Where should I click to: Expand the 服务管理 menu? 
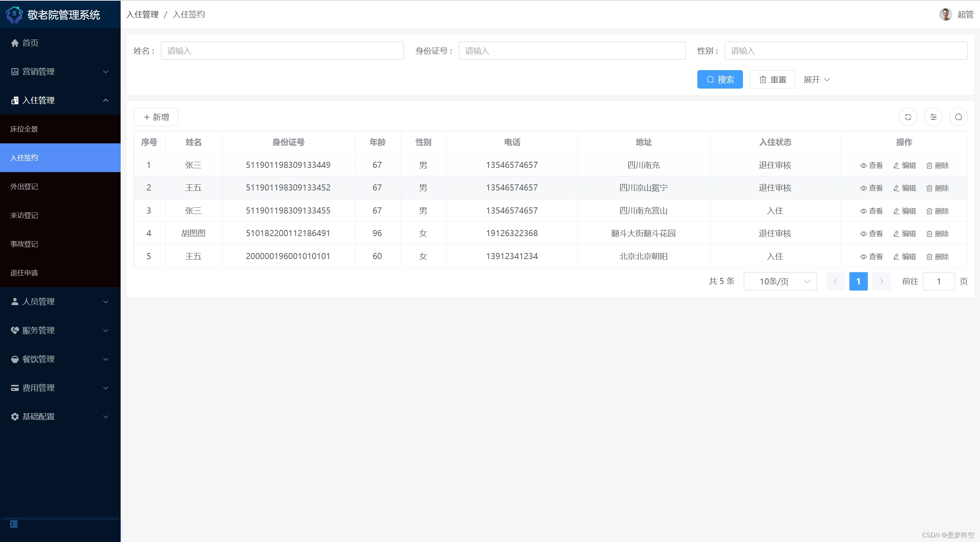pyautogui.click(x=60, y=330)
